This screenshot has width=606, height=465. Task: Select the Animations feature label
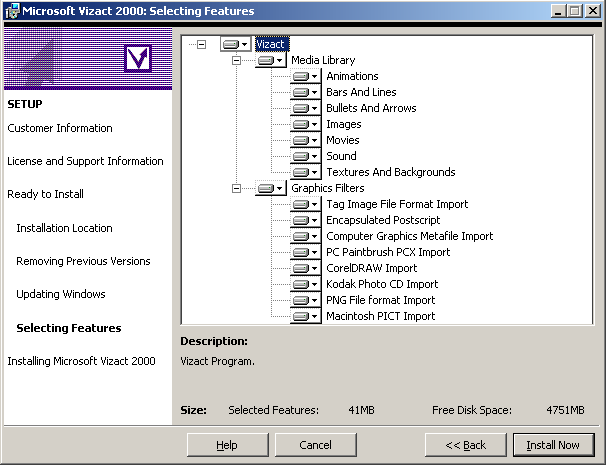[x=352, y=76]
